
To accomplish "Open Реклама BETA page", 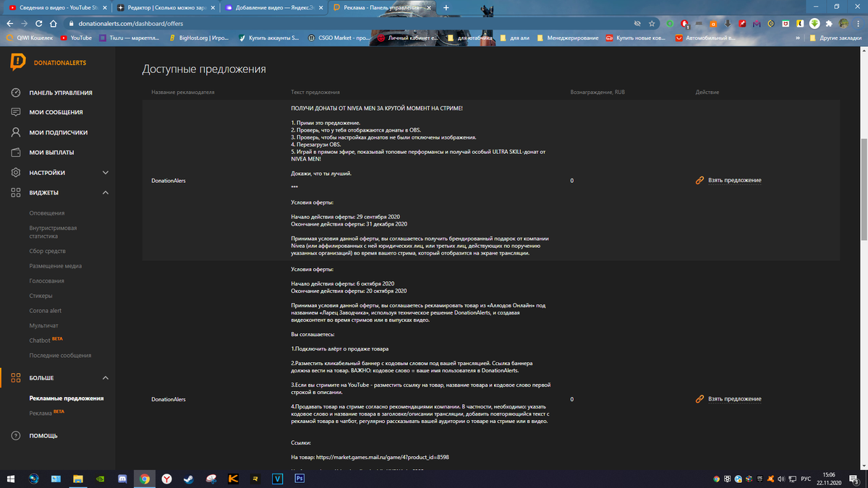I will pos(47,413).
